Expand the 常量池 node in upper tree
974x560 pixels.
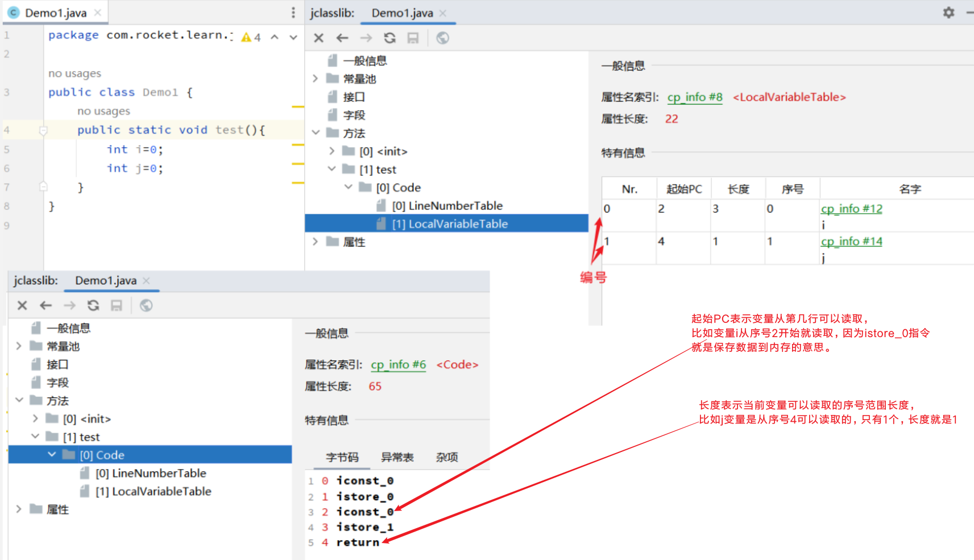click(316, 78)
